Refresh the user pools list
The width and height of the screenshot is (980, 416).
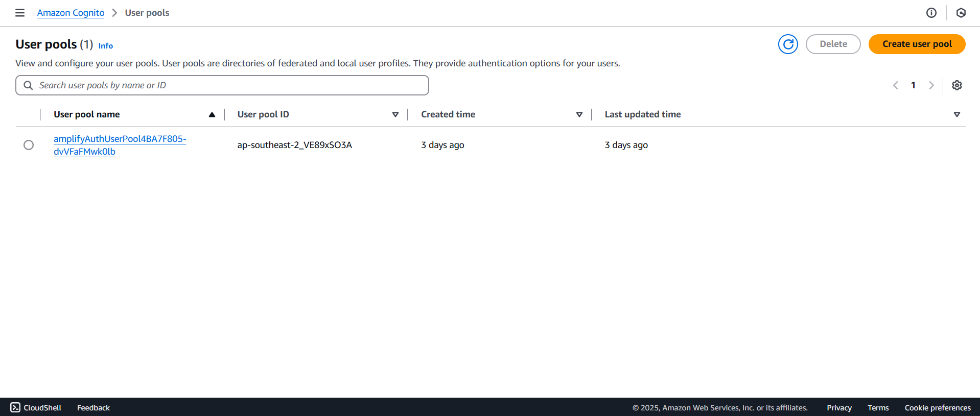788,44
